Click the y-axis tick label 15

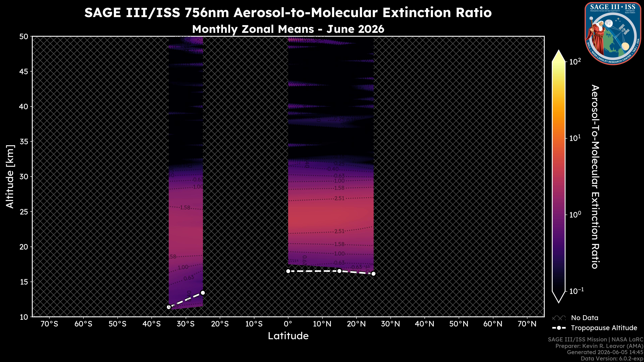click(24, 282)
